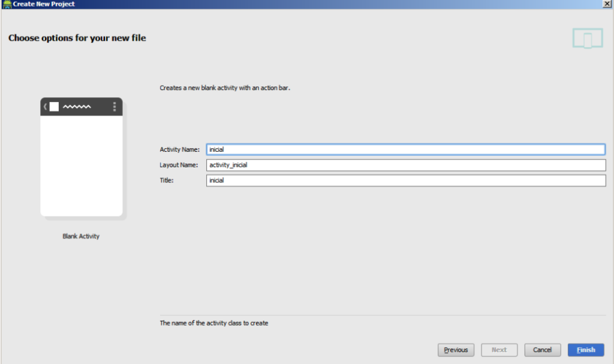Click the greyed-out Next button
614x364 pixels.
pyautogui.click(x=499, y=350)
